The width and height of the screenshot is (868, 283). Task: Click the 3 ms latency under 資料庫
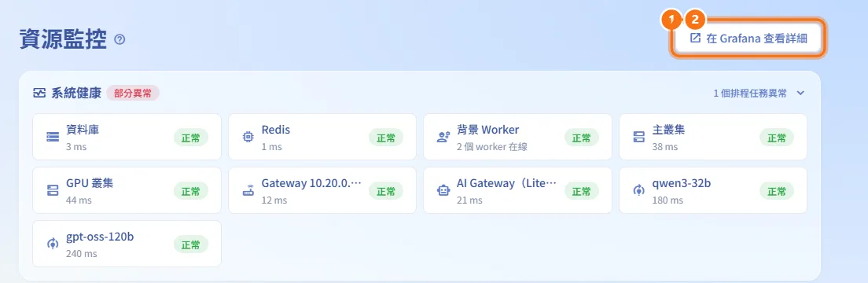[76, 147]
